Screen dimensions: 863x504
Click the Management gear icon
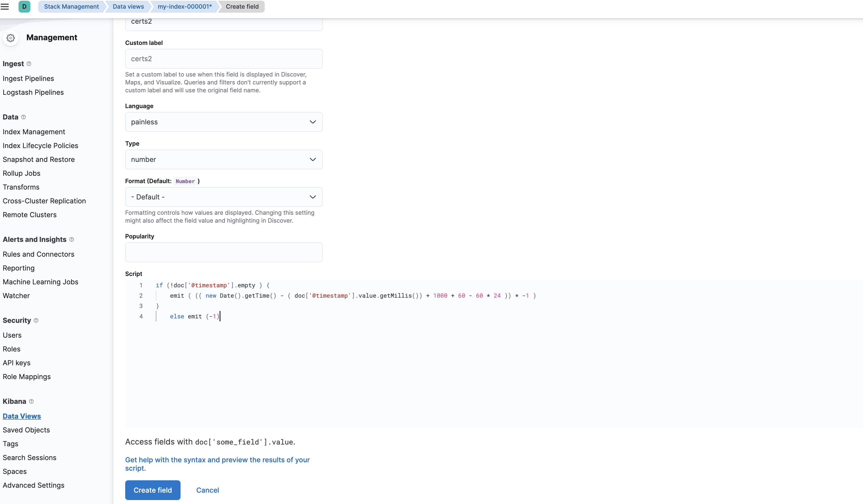[x=11, y=38]
